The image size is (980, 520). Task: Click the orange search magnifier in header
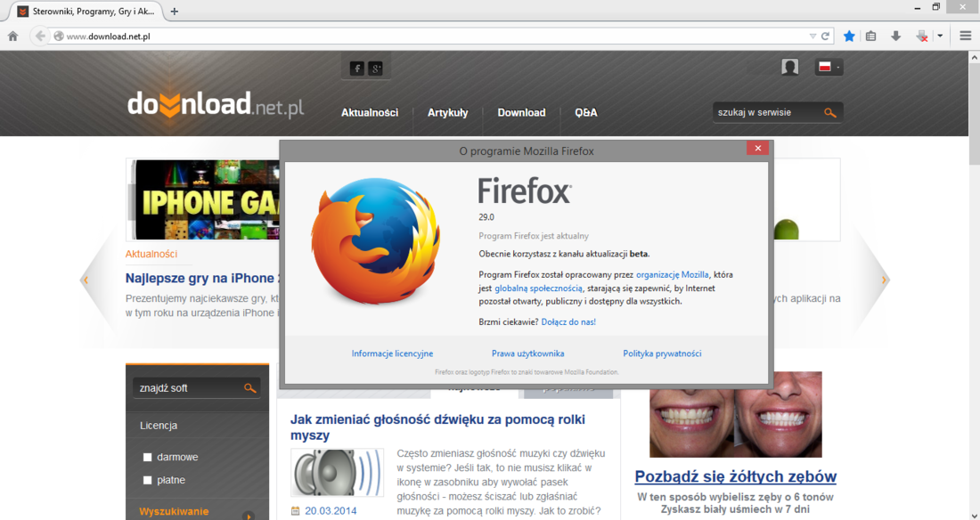click(830, 112)
